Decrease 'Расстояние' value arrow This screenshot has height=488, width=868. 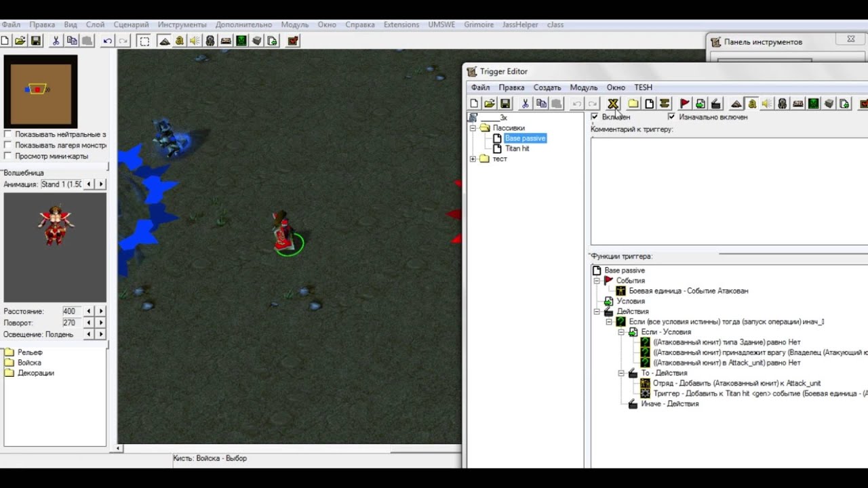click(x=89, y=311)
